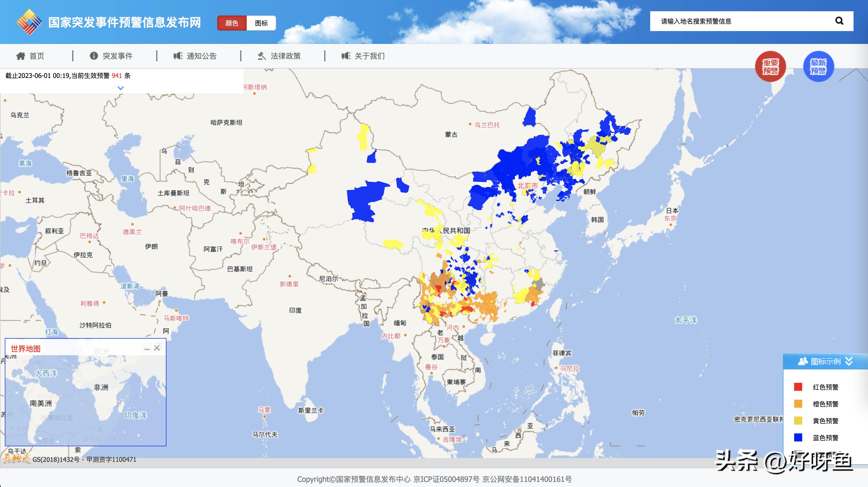Collapse the 图标示例 legend panel
The width and height of the screenshot is (868, 487).
click(x=849, y=362)
